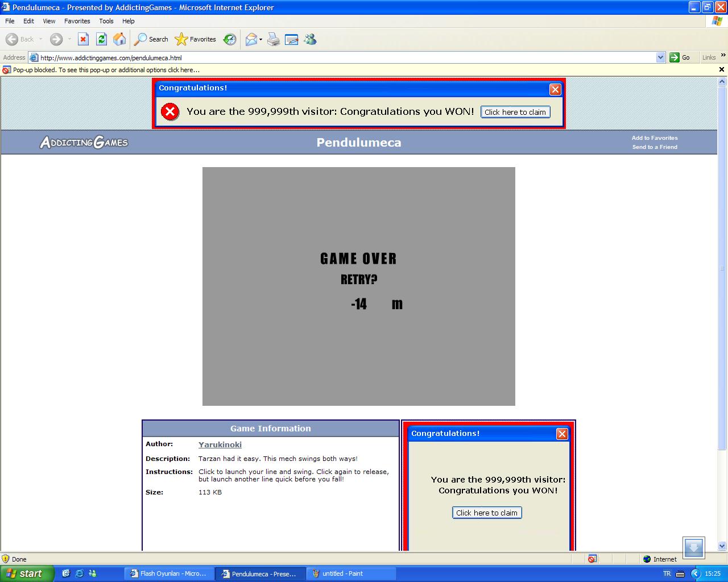Click the keyboard icon in system tray
Screen dimensions: 728x582
[680, 573]
